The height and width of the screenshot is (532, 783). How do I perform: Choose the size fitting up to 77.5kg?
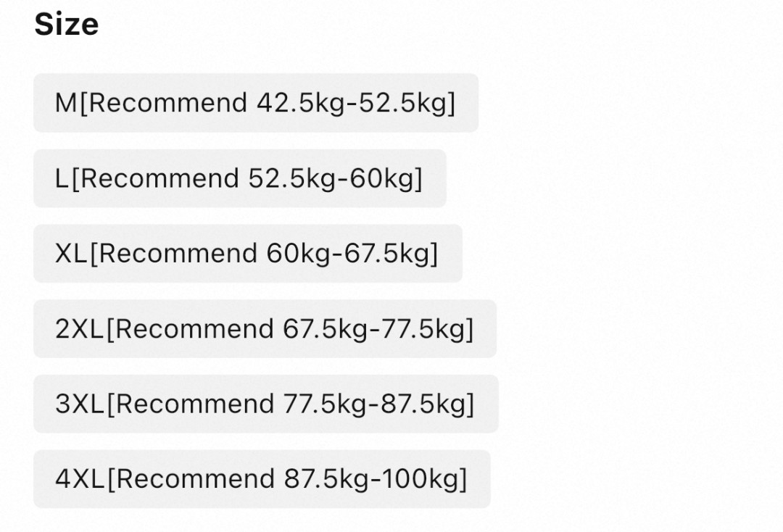(265, 329)
